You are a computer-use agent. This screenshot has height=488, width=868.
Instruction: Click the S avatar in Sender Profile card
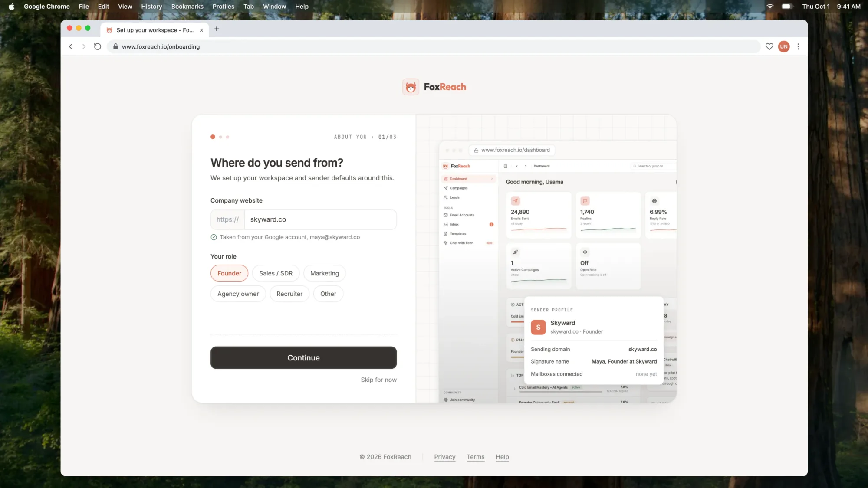538,327
